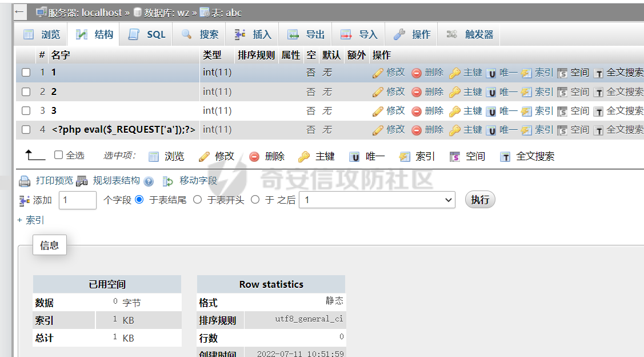
Task: Tick the 全选 select-all checkbox
Action: coord(58,155)
